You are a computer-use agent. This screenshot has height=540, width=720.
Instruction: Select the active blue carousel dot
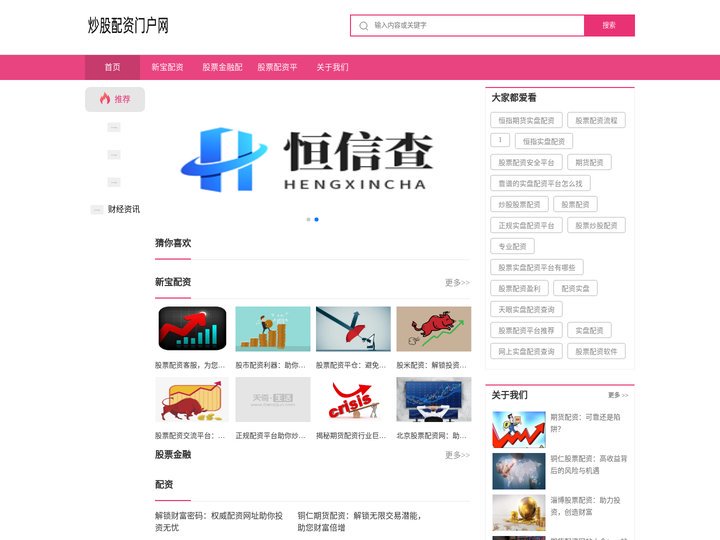coord(316,219)
